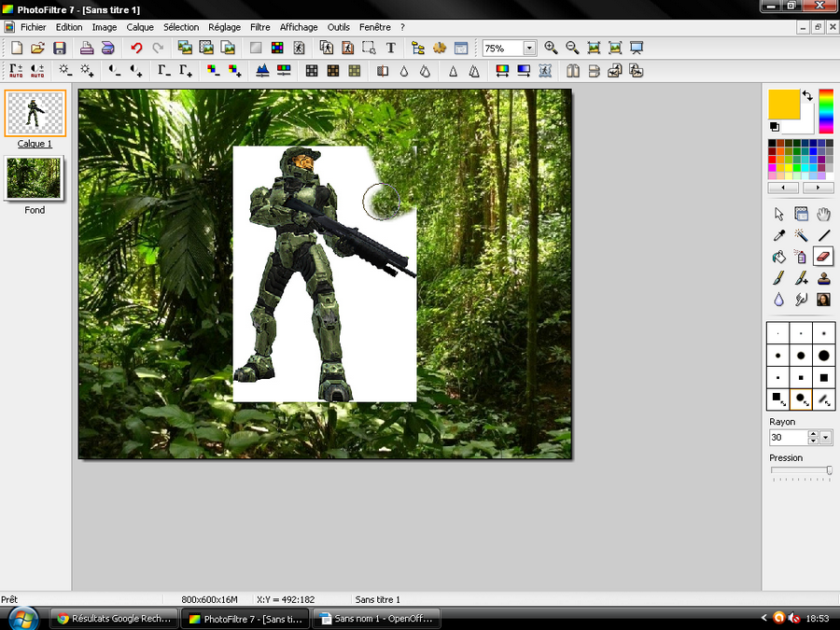Image resolution: width=840 pixels, height=630 pixels.
Task: Save the image with the floppy disk icon
Action: [60, 49]
